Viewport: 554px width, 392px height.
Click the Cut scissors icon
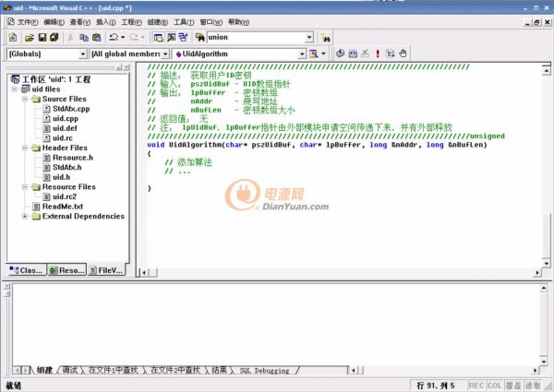tap(70, 38)
